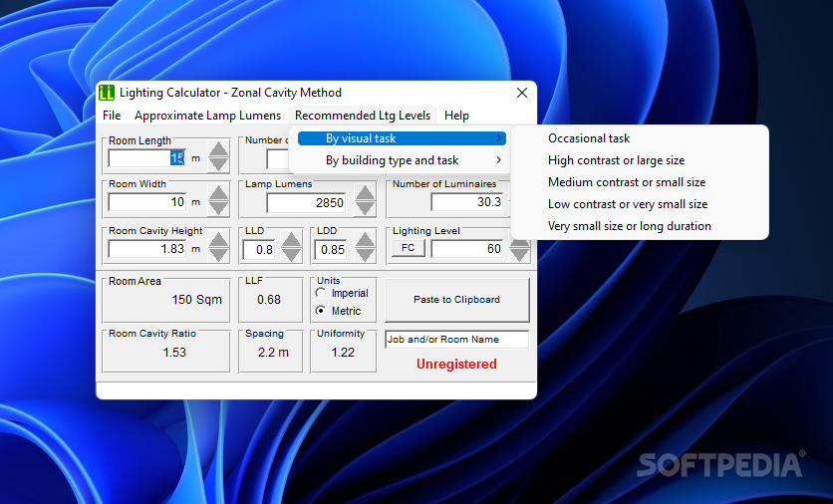
Task: Choose Low contrast or very small size
Action: click(628, 204)
